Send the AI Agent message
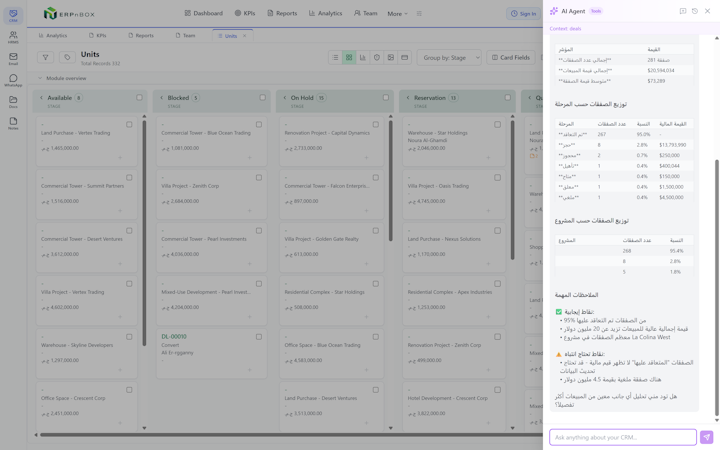Viewport: 720px width, 450px height. 706,437
